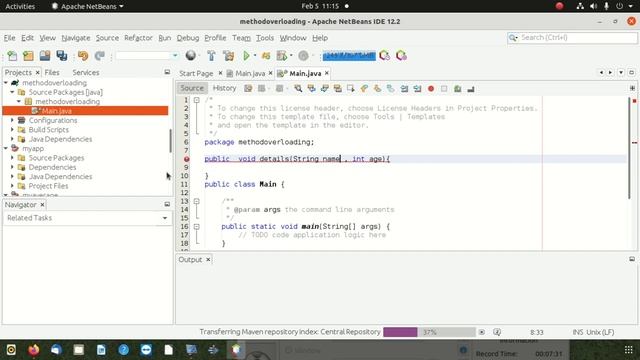The height and width of the screenshot is (360, 640).
Task: Click the Shift Line Left icon
Action: (x=404, y=89)
